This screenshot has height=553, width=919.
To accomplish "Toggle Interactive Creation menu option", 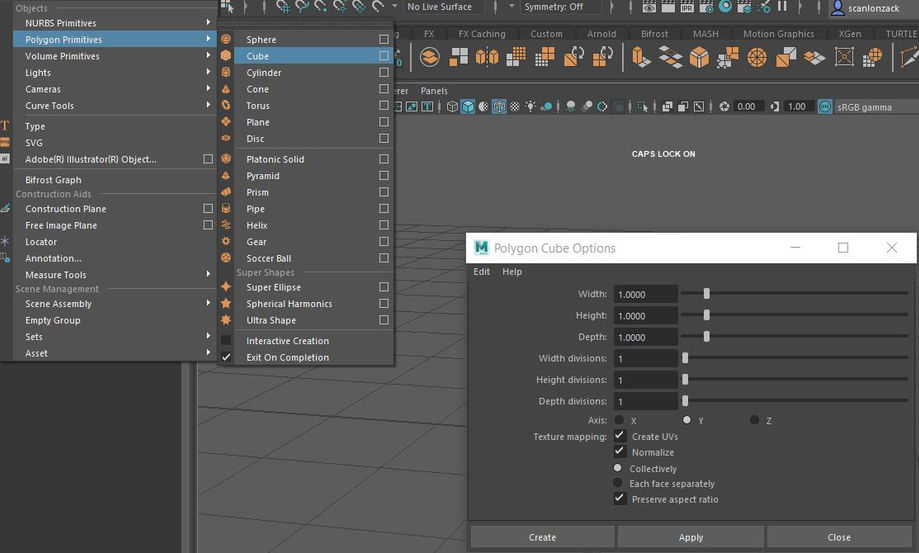I will [x=226, y=340].
